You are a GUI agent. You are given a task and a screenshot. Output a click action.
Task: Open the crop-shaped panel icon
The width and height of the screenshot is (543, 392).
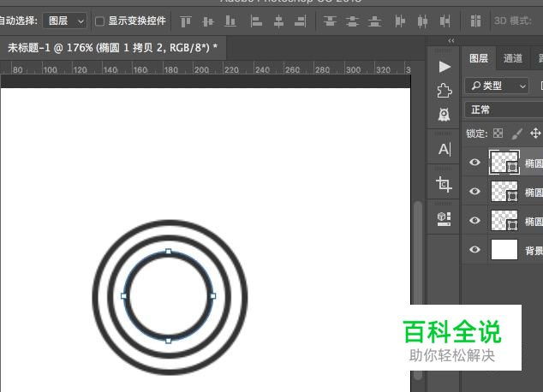click(x=444, y=184)
